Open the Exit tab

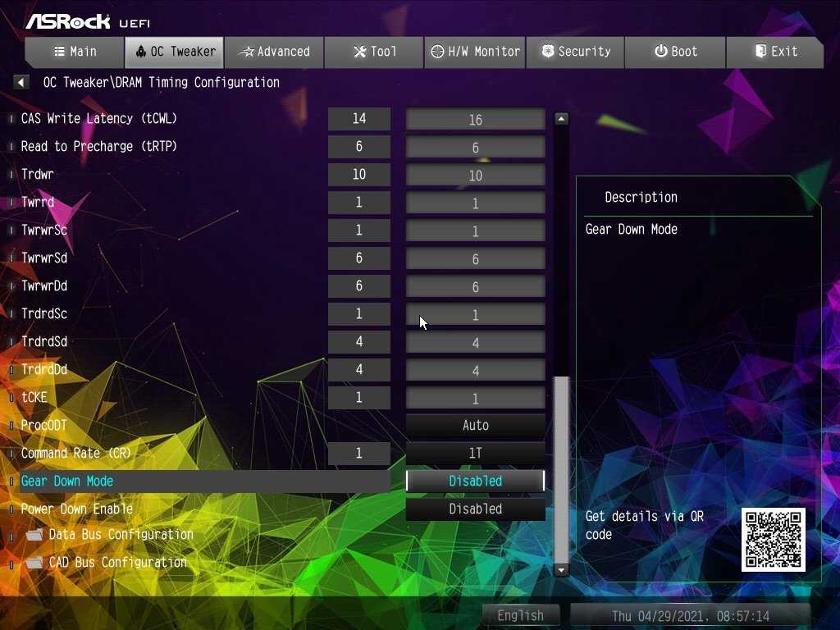[x=775, y=52]
